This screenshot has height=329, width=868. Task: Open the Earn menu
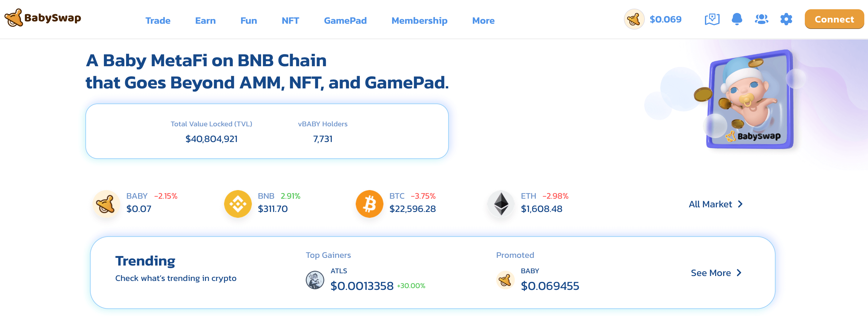205,21
